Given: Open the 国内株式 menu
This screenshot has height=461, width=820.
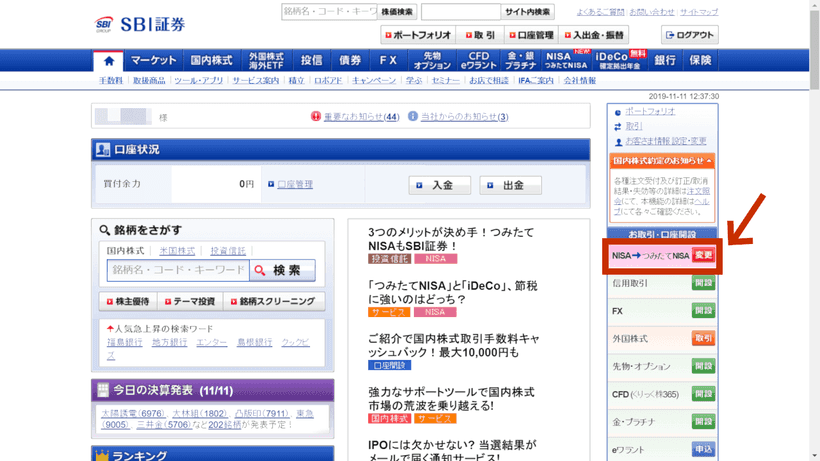Looking at the screenshot, I should [x=211, y=61].
